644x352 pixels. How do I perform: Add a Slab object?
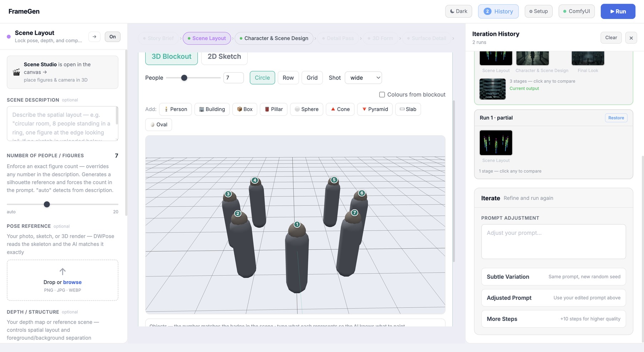[408, 109]
